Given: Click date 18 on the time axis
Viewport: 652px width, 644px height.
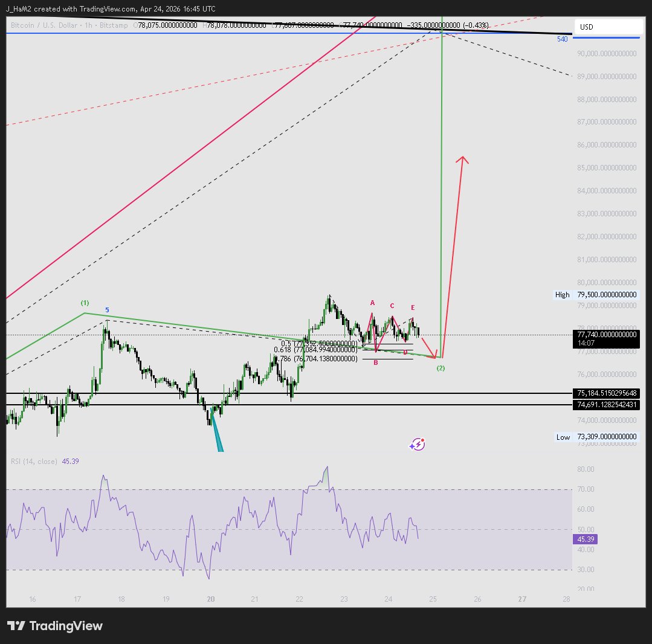Looking at the screenshot, I should 121,599.
